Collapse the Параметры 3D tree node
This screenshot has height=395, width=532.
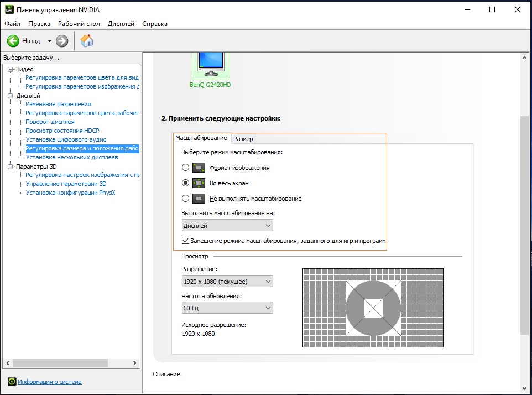(10, 167)
